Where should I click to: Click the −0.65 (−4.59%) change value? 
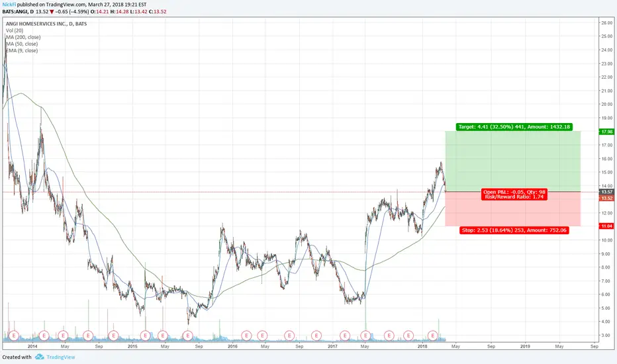pyautogui.click(x=72, y=12)
